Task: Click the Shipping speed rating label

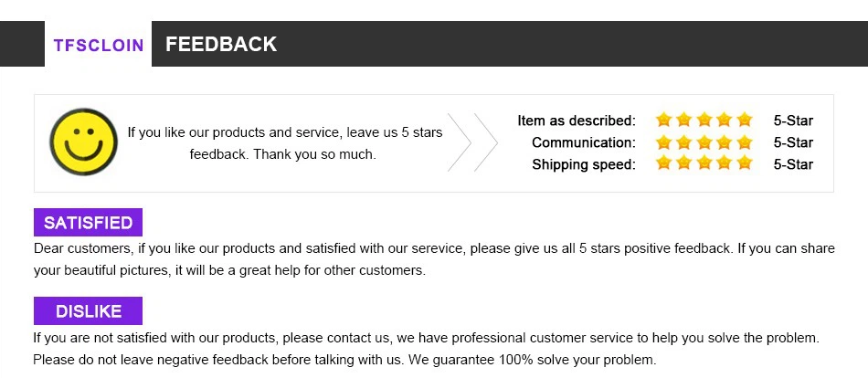Action: [583, 164]
